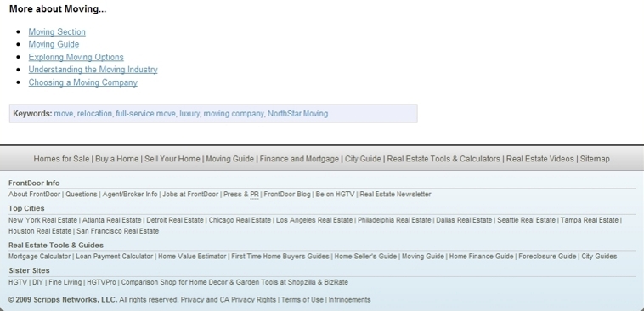644x311 pixels.
Task: Click Exploring Moving Options link
Action: click(76, 57)
